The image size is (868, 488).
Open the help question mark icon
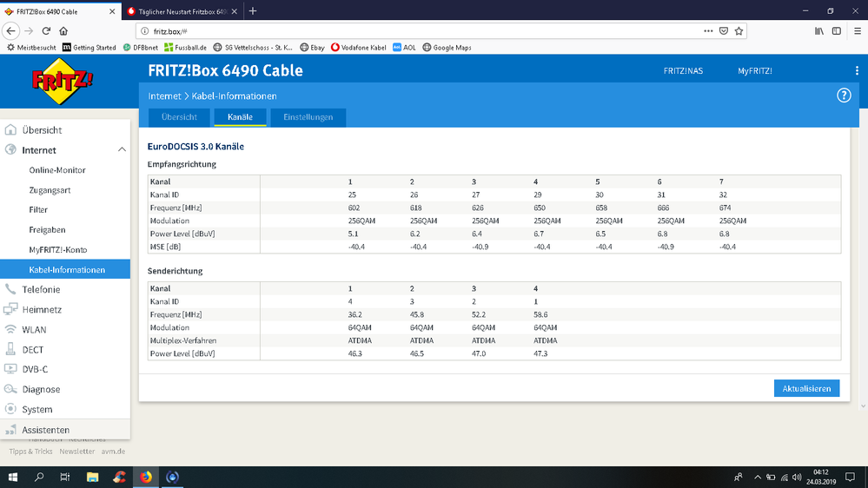click(844, 96)
